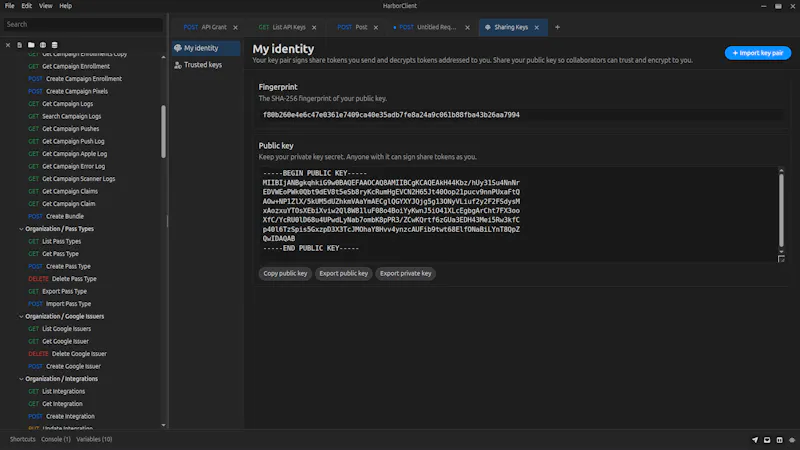Open Shortcuts in the status bar
This screenshot has height=450, width=800.
[22, 439]
